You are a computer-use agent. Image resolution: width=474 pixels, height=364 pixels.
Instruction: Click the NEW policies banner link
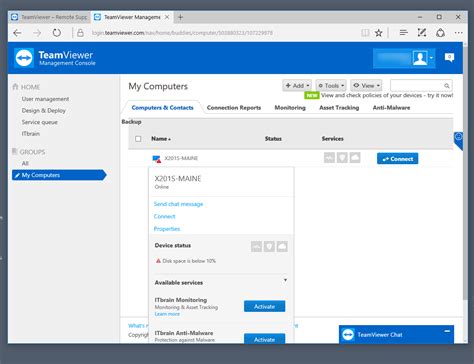pyautogui.click(x=379, y=95)
